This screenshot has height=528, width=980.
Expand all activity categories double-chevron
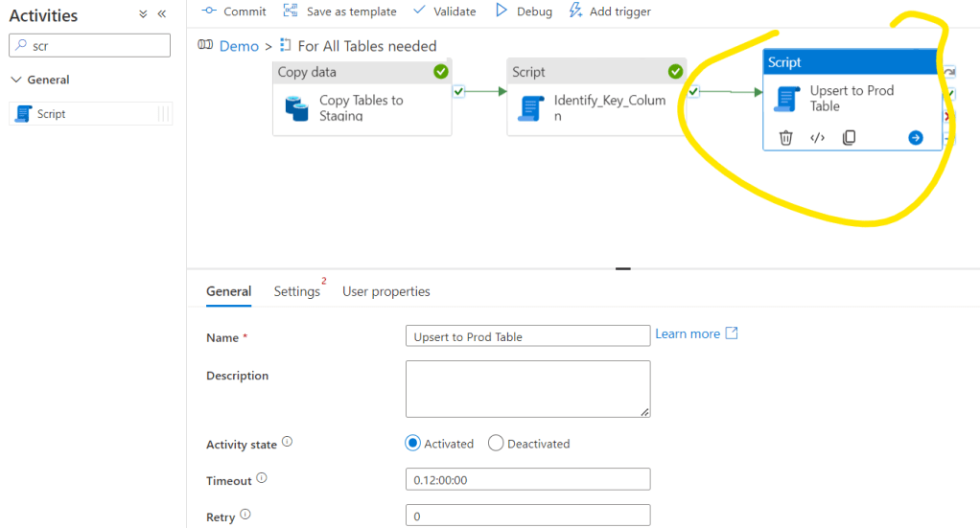(x=143, y=14)
